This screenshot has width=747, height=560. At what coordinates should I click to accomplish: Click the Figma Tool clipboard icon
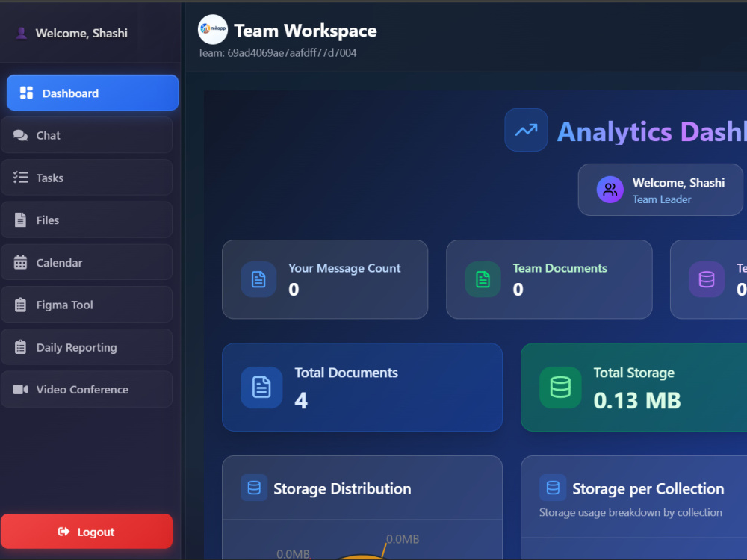20,305
